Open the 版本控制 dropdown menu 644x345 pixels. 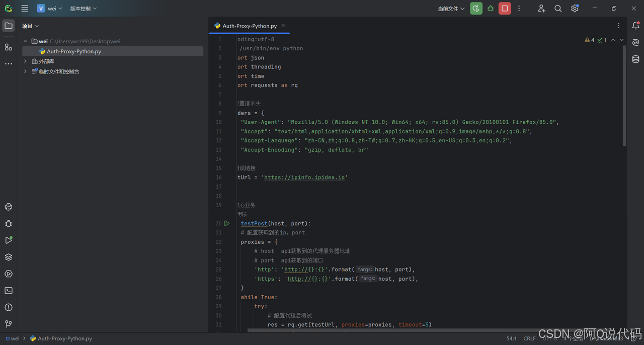point(83,9)
